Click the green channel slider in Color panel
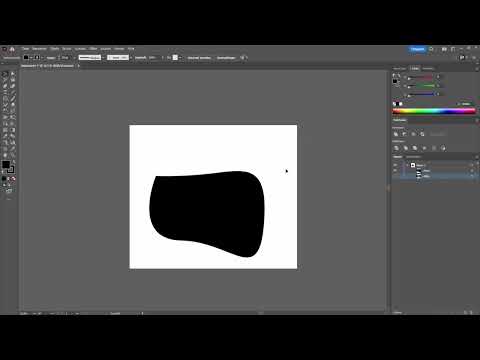Screen dimensions: 480x360 [x=421, y=86]
